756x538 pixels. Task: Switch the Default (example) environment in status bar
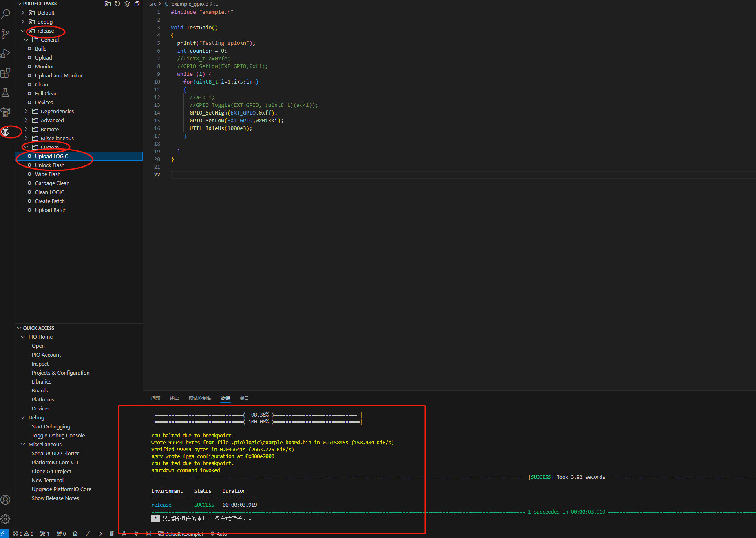point(181,534)
